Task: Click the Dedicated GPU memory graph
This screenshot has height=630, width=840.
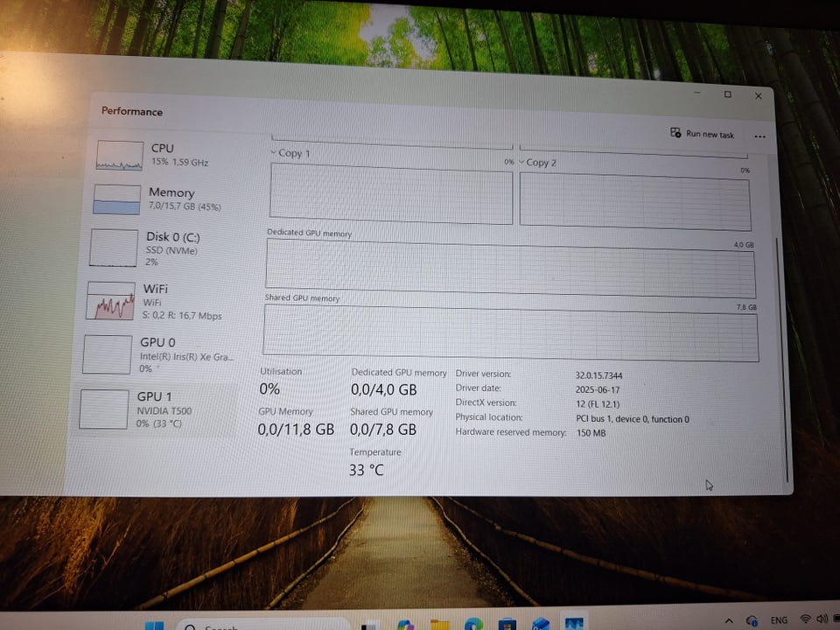Action: pos(510,269)
